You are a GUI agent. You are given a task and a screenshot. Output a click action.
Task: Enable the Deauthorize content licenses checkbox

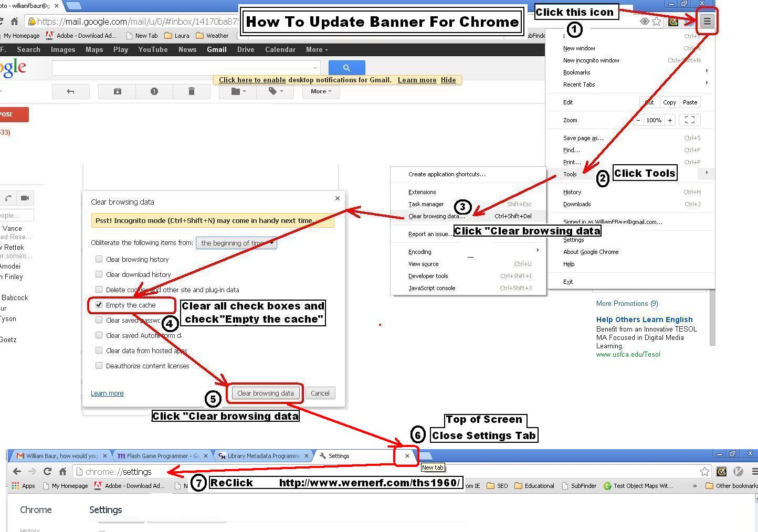(x=99, y=366)
